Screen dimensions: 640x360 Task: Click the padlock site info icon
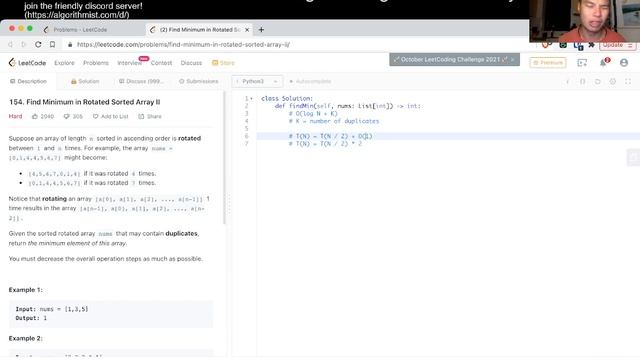coord(70,44)
